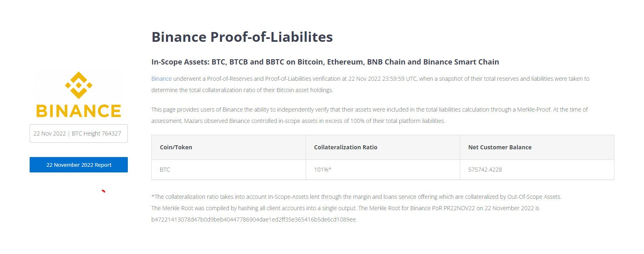Click the BINANCE wordmark logo
The width and height of the screenshot is (644, 254).
coord(79,111)
